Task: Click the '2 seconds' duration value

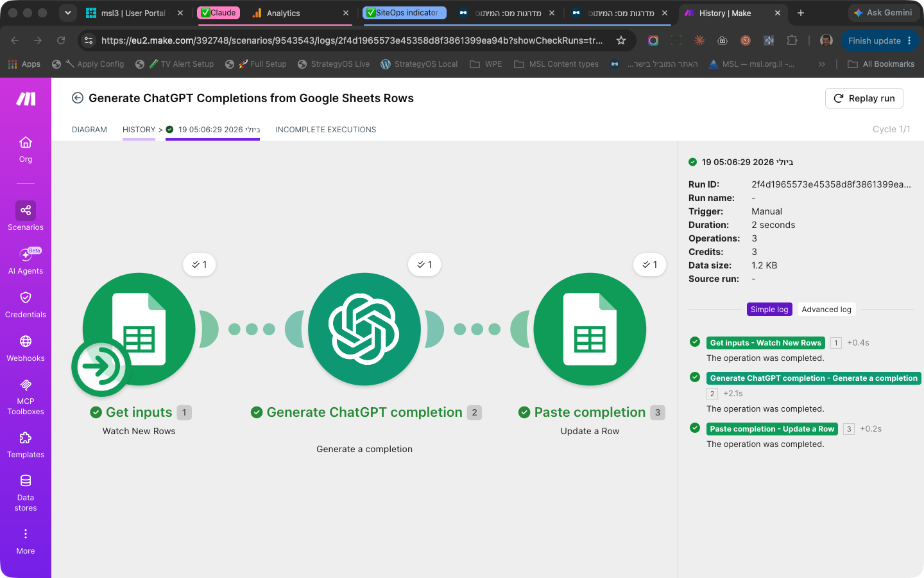Action: 773,225
